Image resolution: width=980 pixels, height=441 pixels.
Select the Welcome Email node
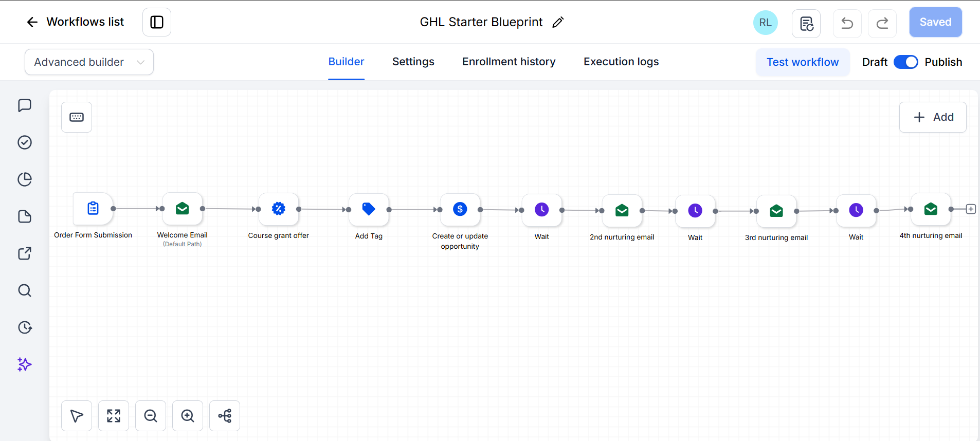point(183,208)
